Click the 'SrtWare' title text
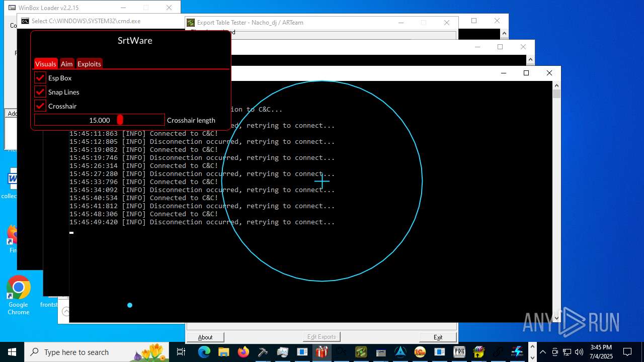This screenshot has width=644, height=362. (x=135, y=40)
